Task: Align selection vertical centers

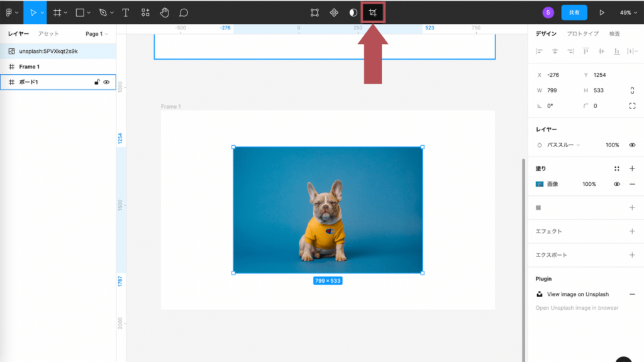Action: 601,52
